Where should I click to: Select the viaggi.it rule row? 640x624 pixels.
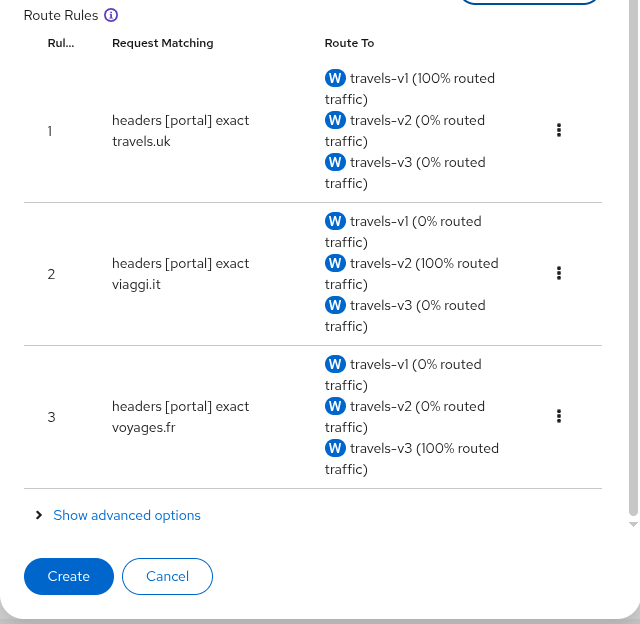313,274
